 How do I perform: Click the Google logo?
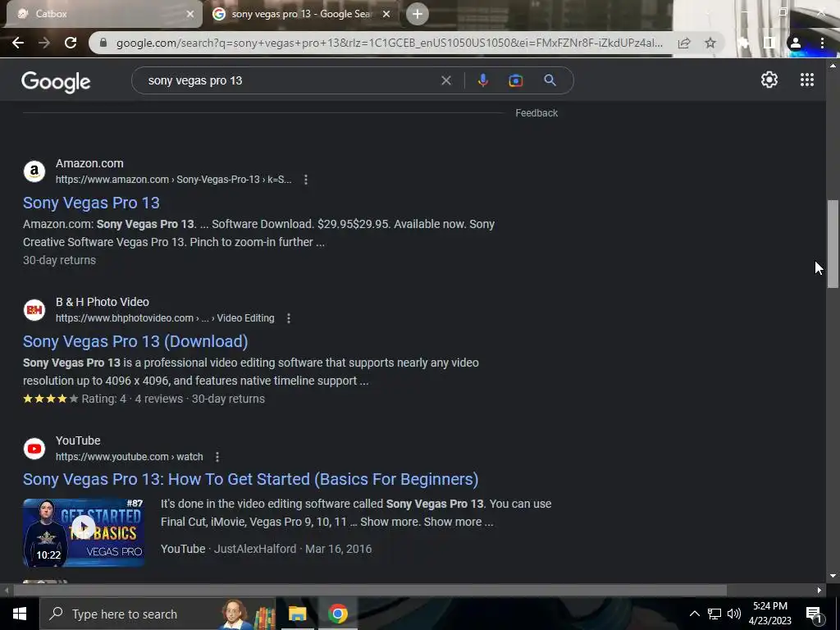click(57, 82)
